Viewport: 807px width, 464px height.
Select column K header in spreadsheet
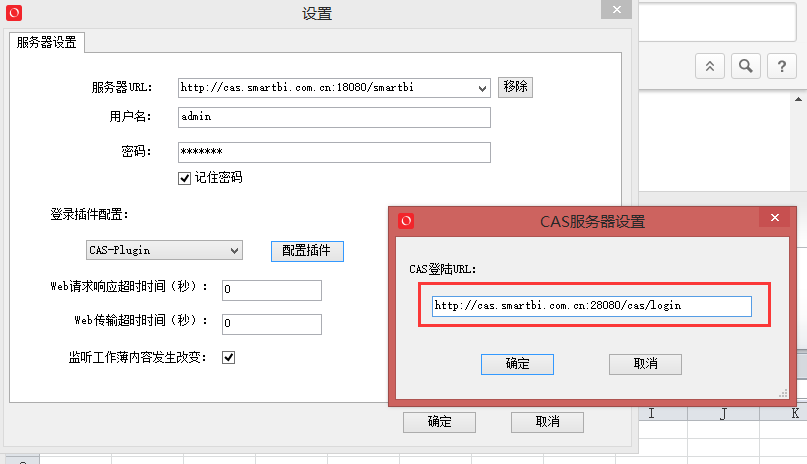pyautogui.click(x=784, y=413)
